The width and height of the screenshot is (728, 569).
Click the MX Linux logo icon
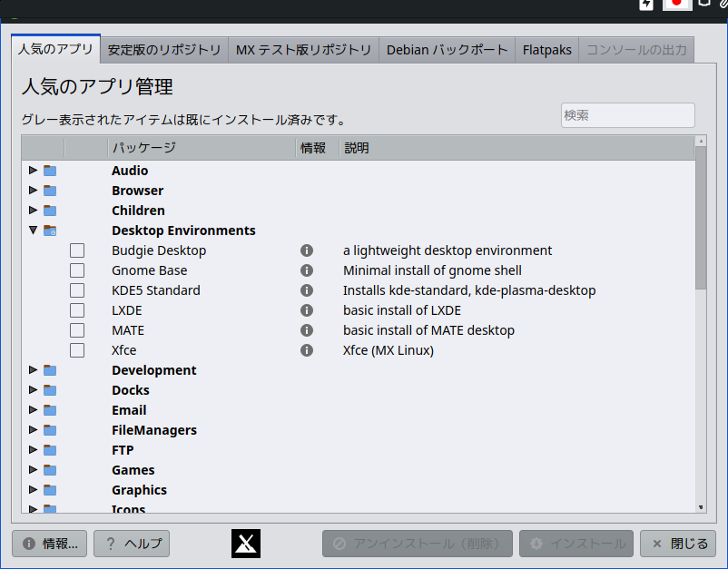pos(246,544)
